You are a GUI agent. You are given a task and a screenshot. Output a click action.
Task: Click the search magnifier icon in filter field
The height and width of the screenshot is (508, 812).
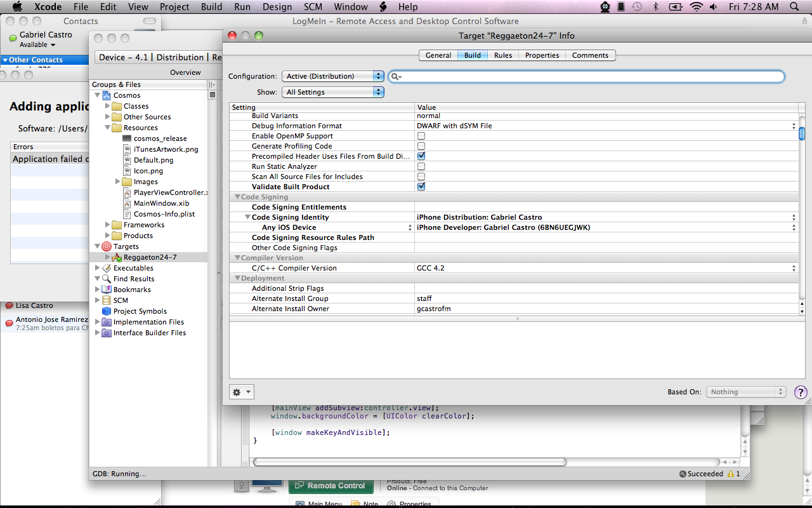point(396,77)
